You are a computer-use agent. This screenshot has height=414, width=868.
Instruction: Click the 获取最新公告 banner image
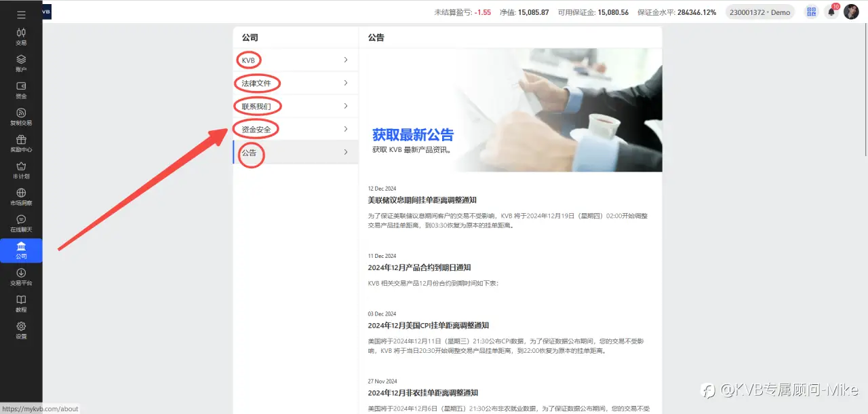click(511, 110)
